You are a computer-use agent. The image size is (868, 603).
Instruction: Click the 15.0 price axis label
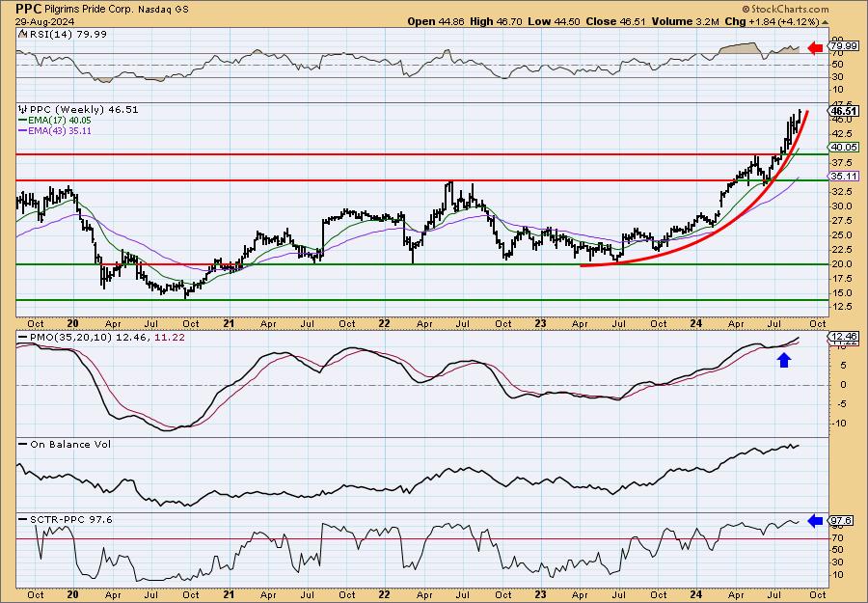[843, 293]
